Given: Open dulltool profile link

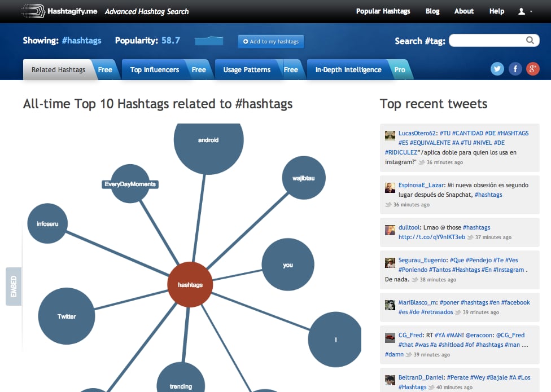Looking at the screenshot, I should [409, 227].
